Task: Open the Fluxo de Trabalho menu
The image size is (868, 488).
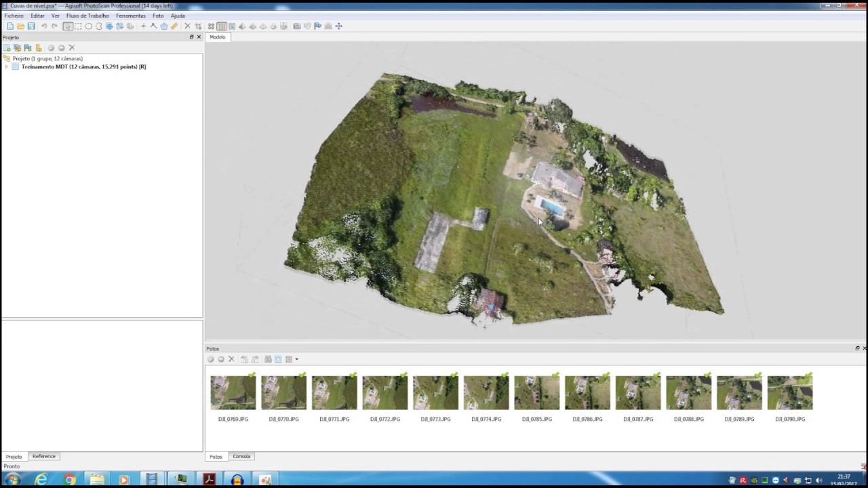Action: 87,16
